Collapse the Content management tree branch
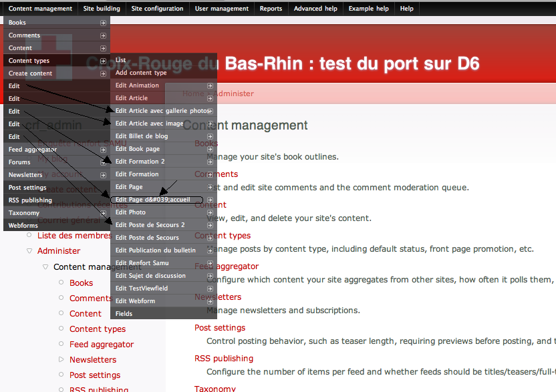The image size is (556, 392). coord(45,266)
